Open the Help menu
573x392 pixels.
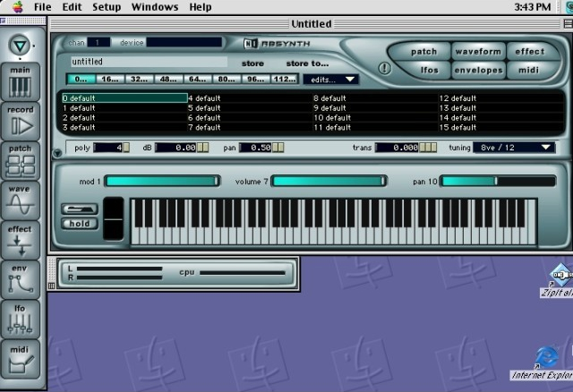(x=201, y=7)
